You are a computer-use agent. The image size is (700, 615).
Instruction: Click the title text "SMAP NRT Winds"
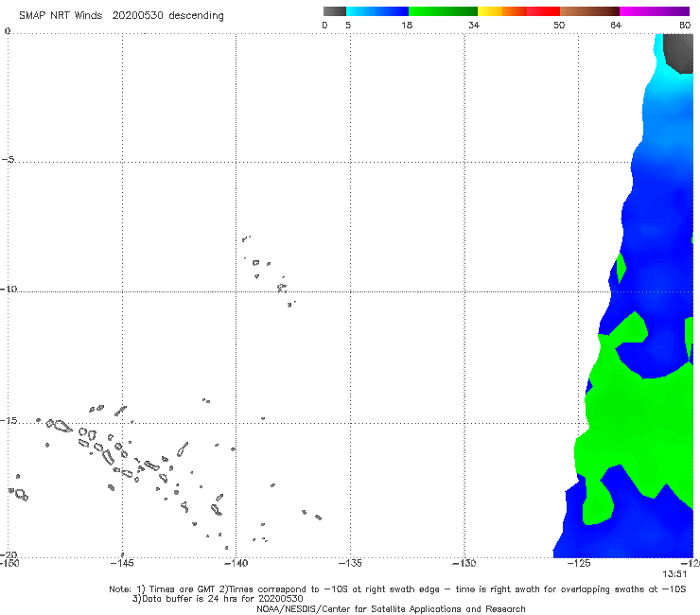pos(61,15)
